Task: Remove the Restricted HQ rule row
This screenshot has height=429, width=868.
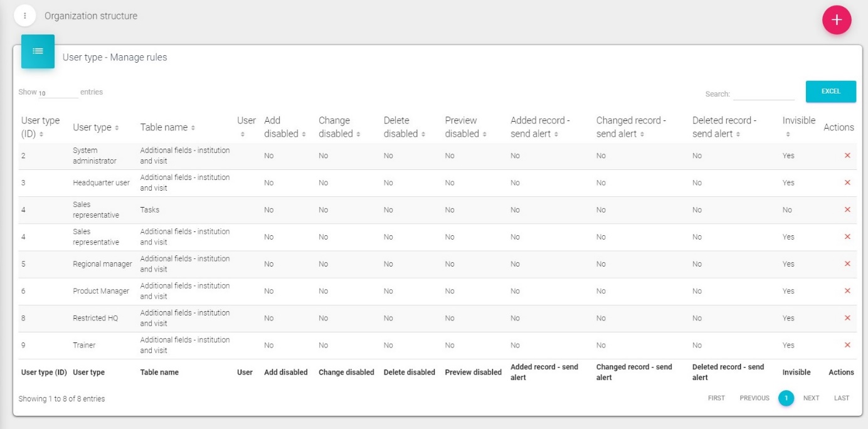Action: 847,318
